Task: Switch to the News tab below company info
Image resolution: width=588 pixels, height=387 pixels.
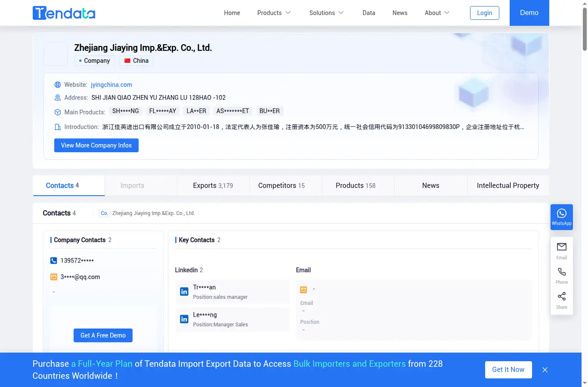Action: tap(431, 185)
